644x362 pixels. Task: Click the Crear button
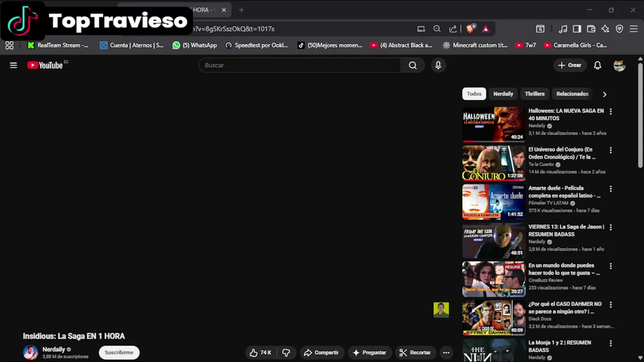click(570, 65)
